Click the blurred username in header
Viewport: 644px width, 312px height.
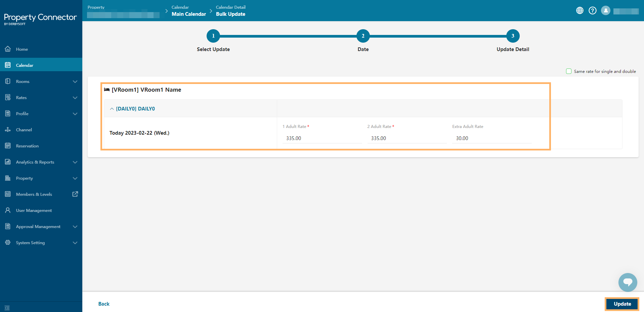point(626,11)
